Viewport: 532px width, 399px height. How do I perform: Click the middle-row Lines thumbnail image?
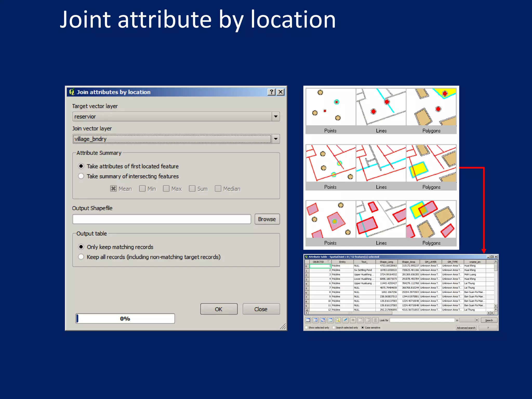(x=381, y=163)
